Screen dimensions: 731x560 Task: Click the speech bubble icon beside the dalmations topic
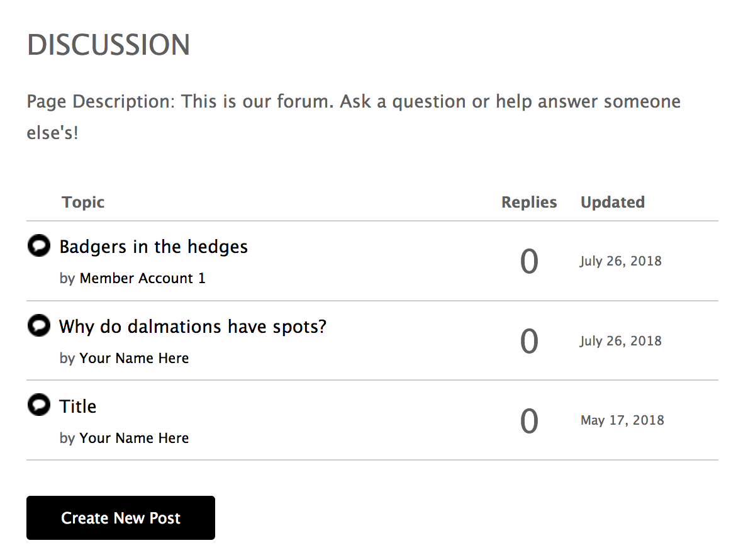[x=39, y=325]
